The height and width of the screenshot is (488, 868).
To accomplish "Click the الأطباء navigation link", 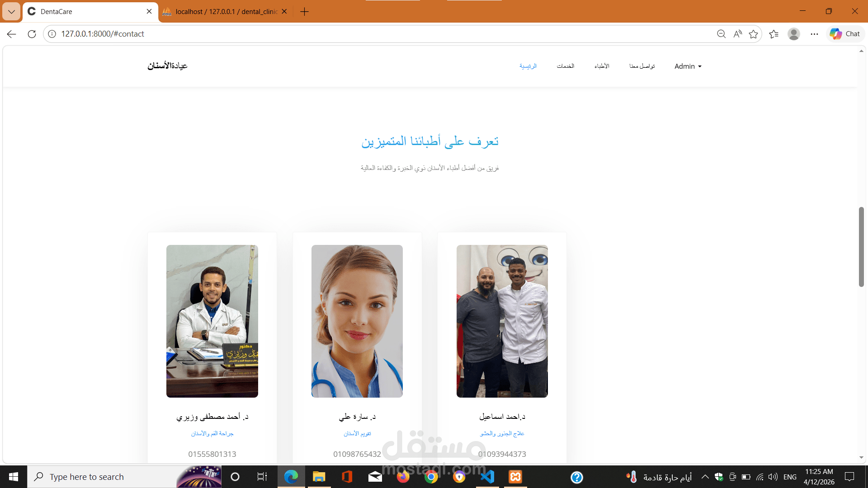I will coord(602,66).
